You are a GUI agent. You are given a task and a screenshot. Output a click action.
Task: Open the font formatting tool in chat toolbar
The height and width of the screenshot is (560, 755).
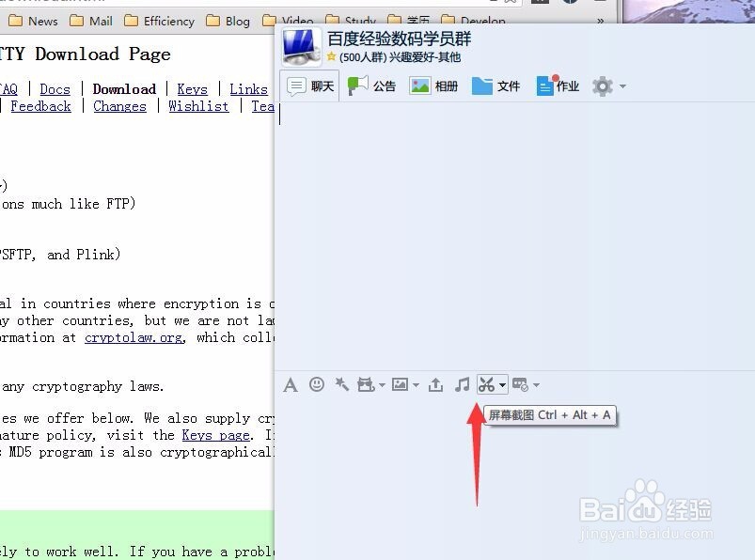click(291, 385)
